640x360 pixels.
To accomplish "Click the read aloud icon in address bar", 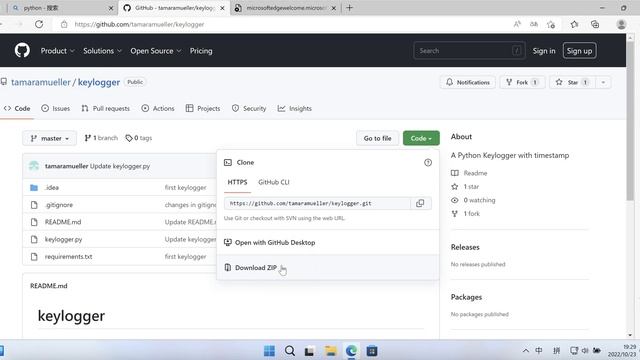I will click(517, 24).
